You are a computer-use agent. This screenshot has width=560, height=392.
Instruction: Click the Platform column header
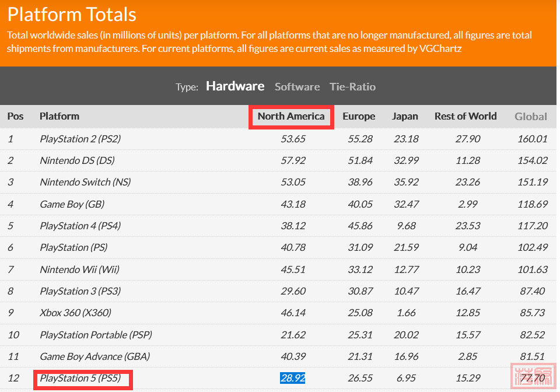click(x=60, y=116)
